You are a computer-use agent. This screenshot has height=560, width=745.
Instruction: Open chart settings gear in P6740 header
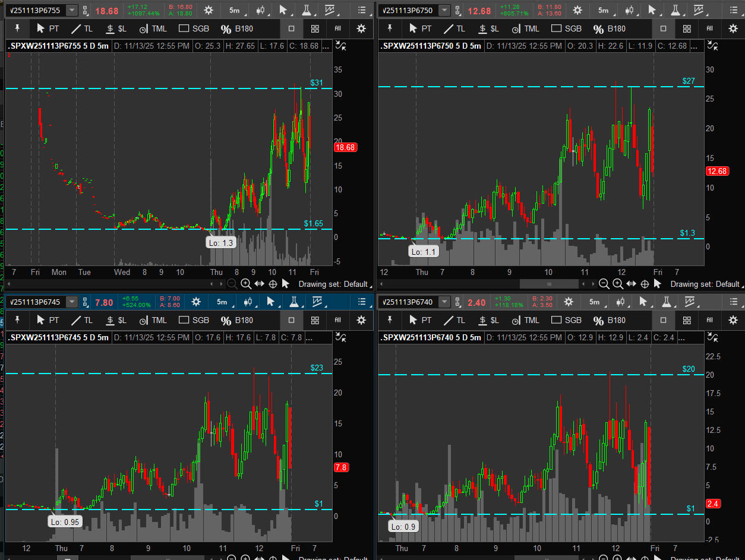[569, 302]
